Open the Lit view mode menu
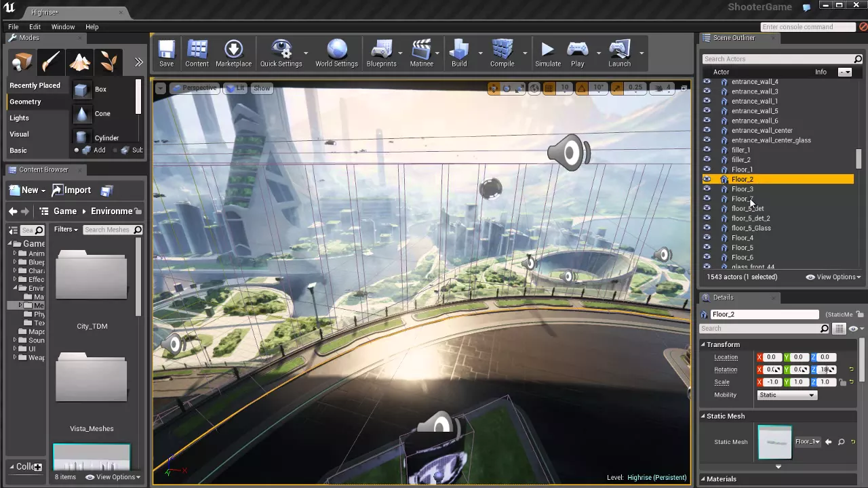 [x=235, y=88]
